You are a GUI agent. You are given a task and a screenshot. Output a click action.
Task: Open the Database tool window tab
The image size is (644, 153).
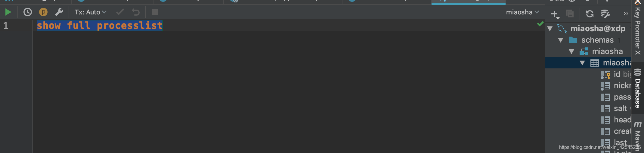point(637,88)
